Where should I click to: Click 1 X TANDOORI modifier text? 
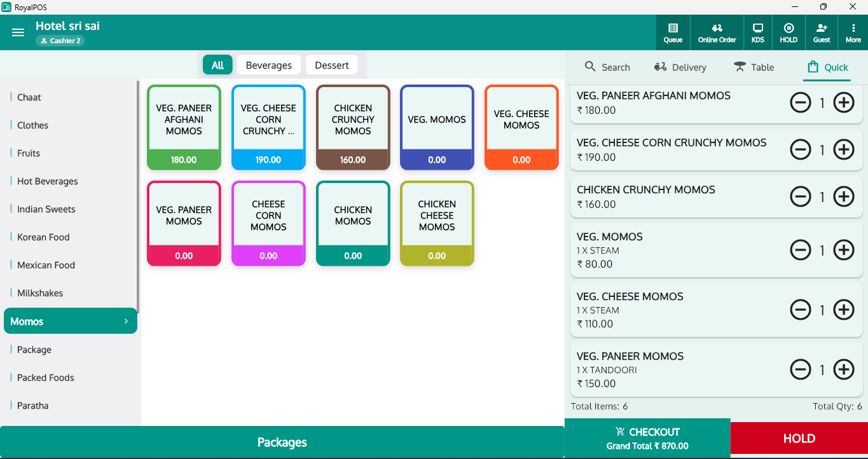[x=607, y=370]
